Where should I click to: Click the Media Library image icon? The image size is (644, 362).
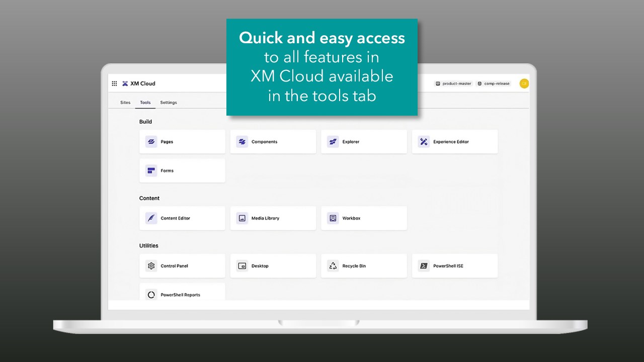coord(242,218)
